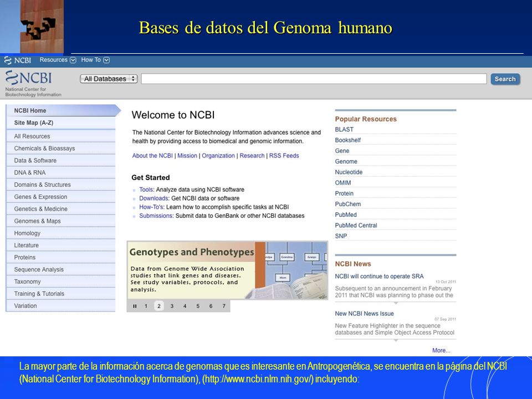
Task: Open DNA & RNA section
Action: tap(61, 172)
